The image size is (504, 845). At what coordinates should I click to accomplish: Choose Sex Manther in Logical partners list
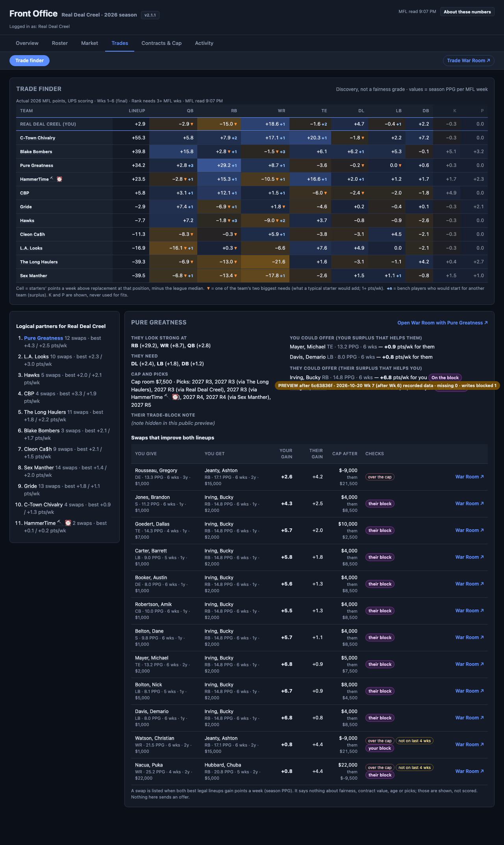point(39,468)
